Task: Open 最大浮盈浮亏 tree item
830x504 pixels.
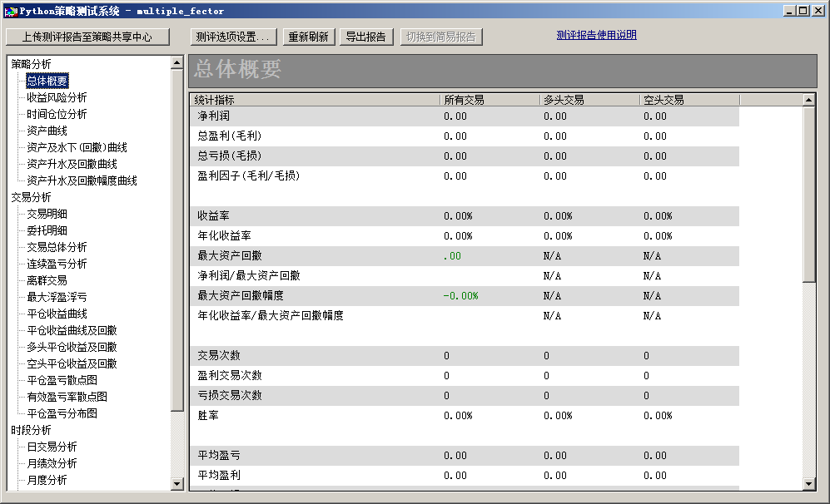Action: 57,297
